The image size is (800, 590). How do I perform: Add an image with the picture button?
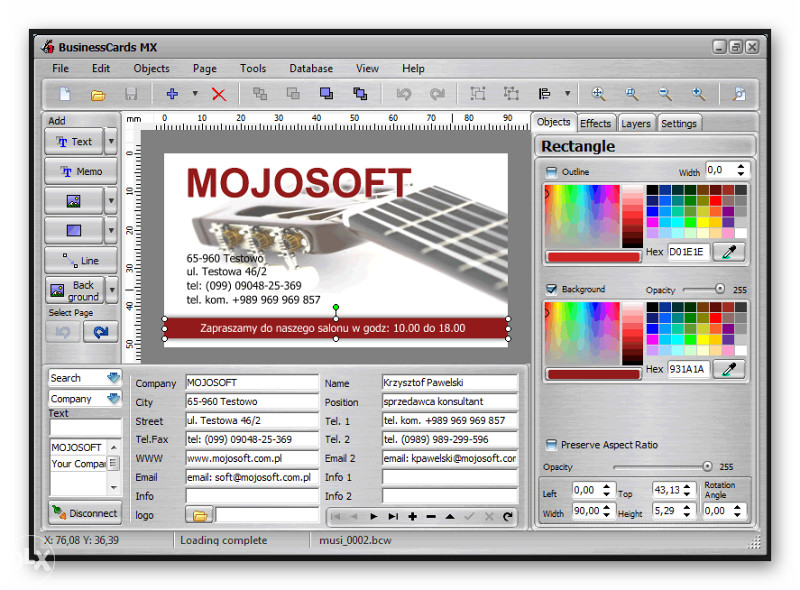pos(74,201)
